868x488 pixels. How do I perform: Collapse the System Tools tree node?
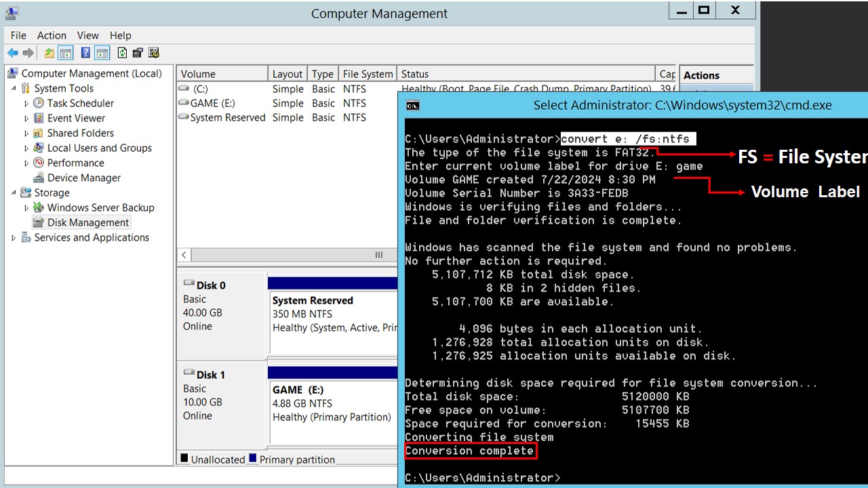tap(14, 89)
